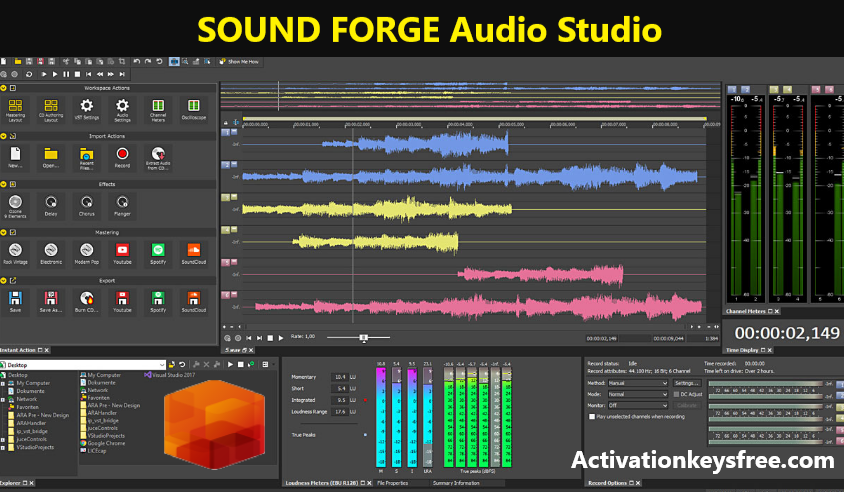This screenshot has width=844, height=492.
Task: Toggle channel 5 button on the waveform
Action: click(x=226, y=263)
